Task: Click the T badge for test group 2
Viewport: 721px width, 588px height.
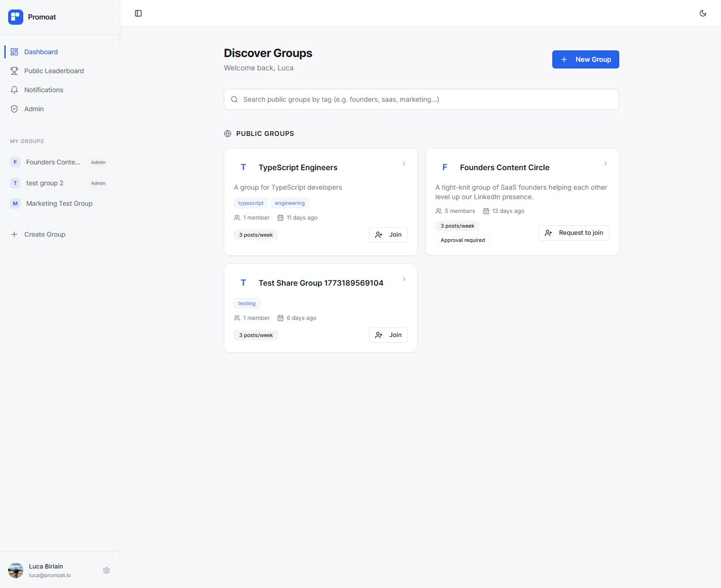Action: [15, 183]
